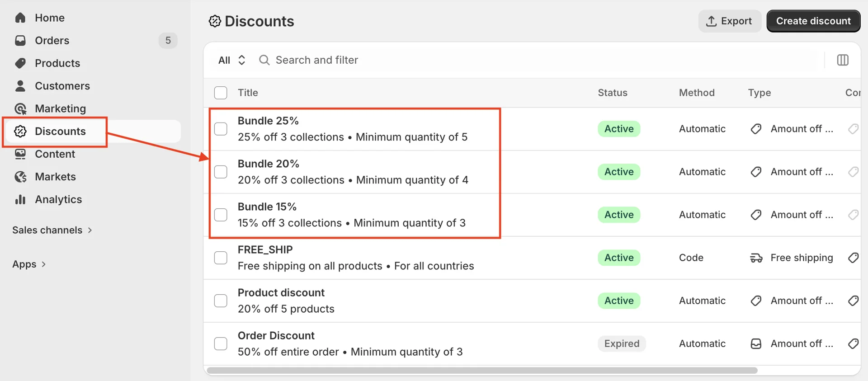Viewport: 868px width, 381px height.
Task: Open the edit columns icon
Action: coord(842,60)
